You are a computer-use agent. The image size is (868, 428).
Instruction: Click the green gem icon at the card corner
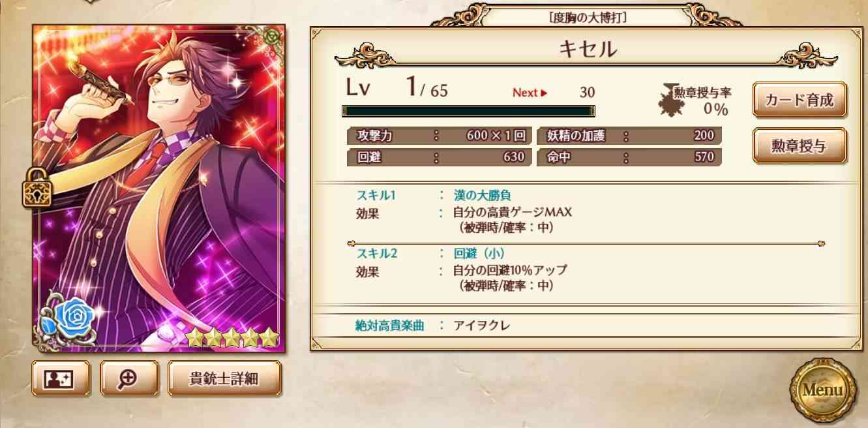[273, 37]
